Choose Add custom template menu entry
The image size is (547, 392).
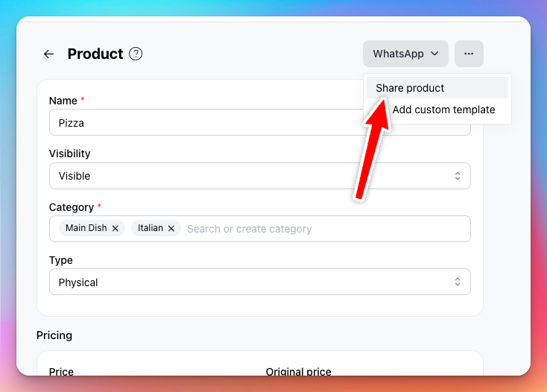[443, 110]
